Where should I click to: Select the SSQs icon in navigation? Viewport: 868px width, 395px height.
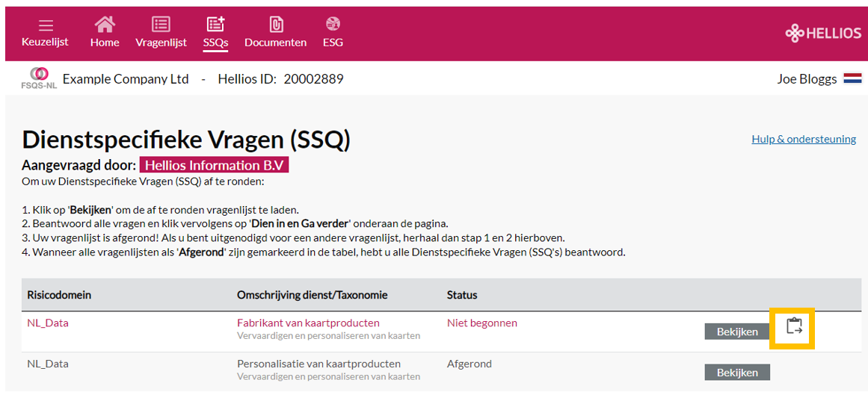point(215,25)
